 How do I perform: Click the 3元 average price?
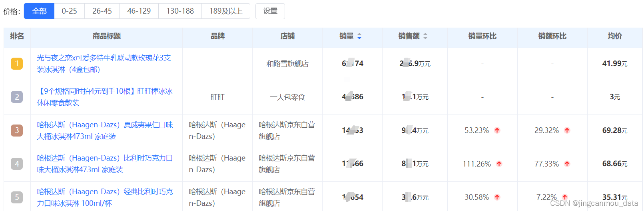[x=615, y=97]
